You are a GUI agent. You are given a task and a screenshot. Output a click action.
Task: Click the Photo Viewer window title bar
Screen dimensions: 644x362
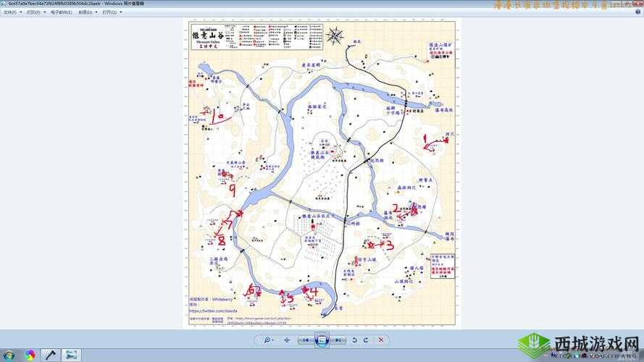(217, 4)
